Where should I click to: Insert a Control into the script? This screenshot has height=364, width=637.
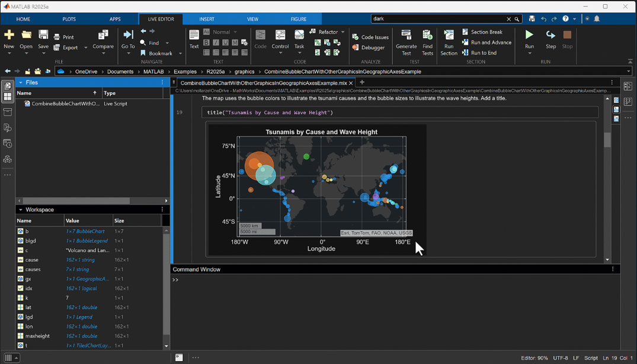click(x=280, y=39)
